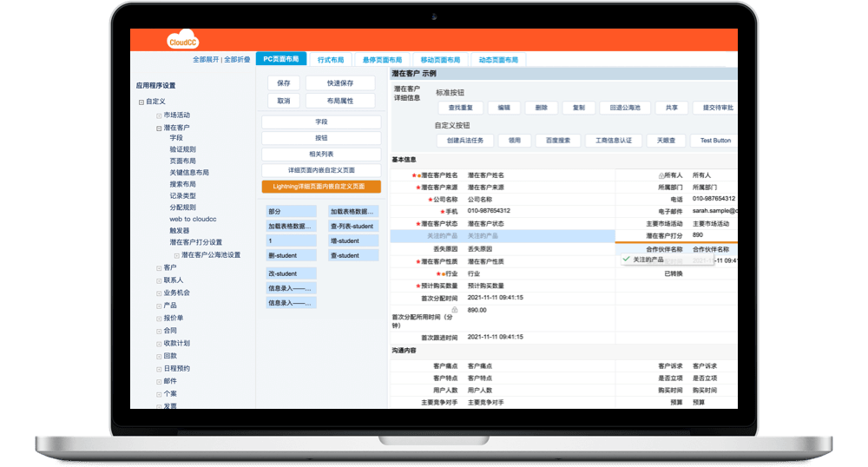Pick the 改-student palette item

[291, 273]
